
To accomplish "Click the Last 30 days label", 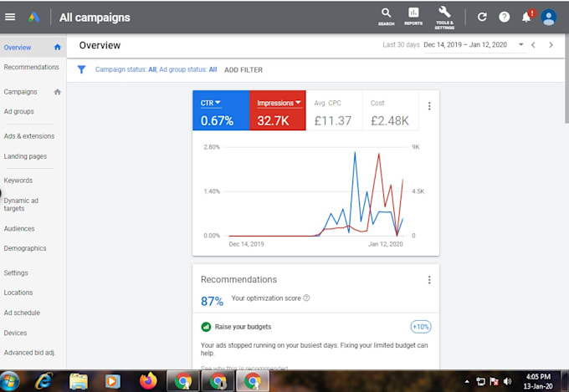I will tap(401, 44).
